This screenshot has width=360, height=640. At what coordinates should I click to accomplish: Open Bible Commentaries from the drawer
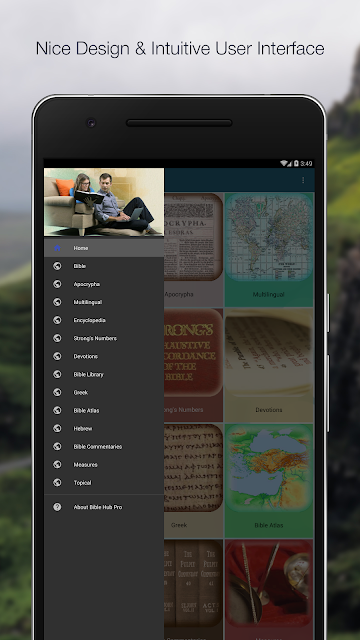tap(104, 447)
